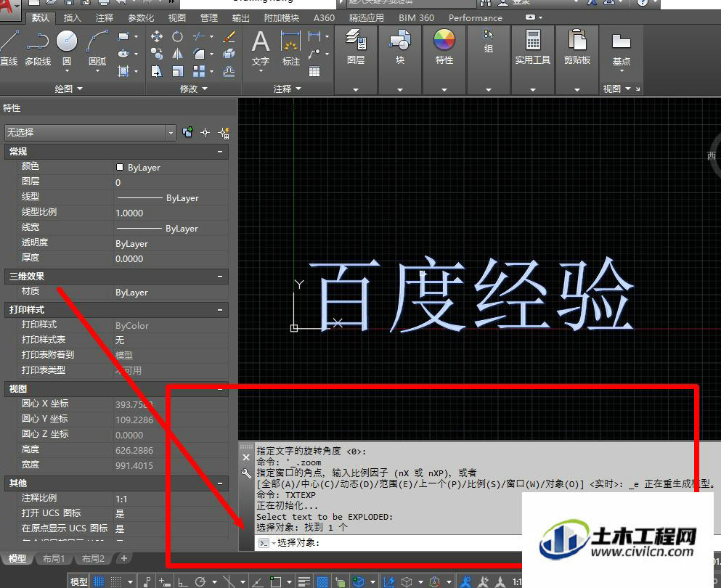Click the Erase tool icon
The image size is (721, 588).
click(x=229, y=37)
